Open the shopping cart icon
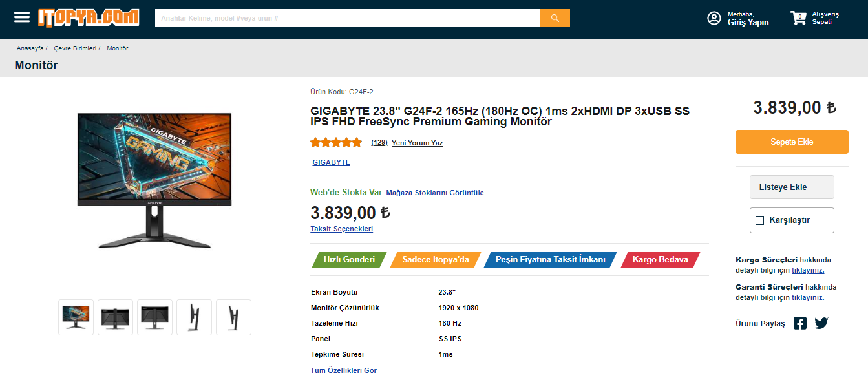This screenshot has height=391, width=868. 799,18
